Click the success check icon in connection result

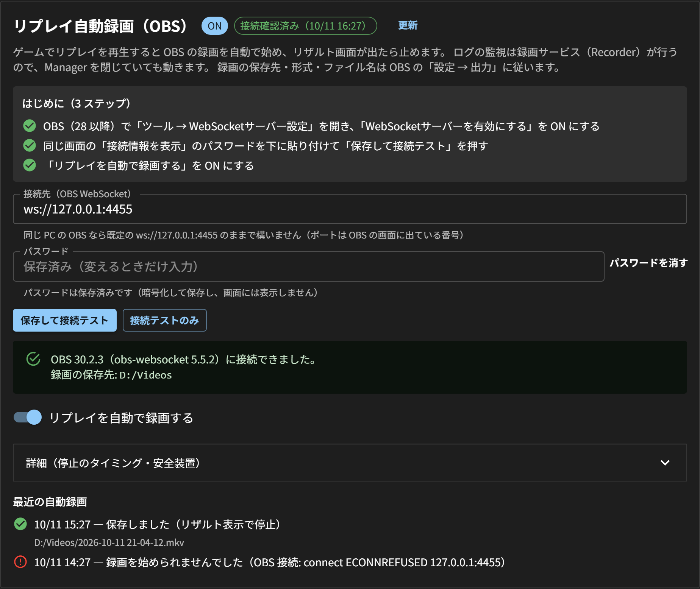(x=33, y=359)
